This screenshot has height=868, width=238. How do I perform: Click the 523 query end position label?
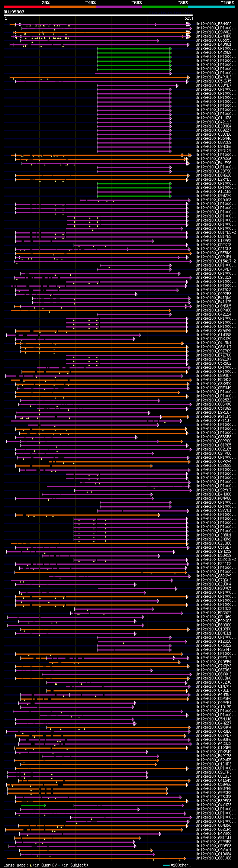click(188, 18)
